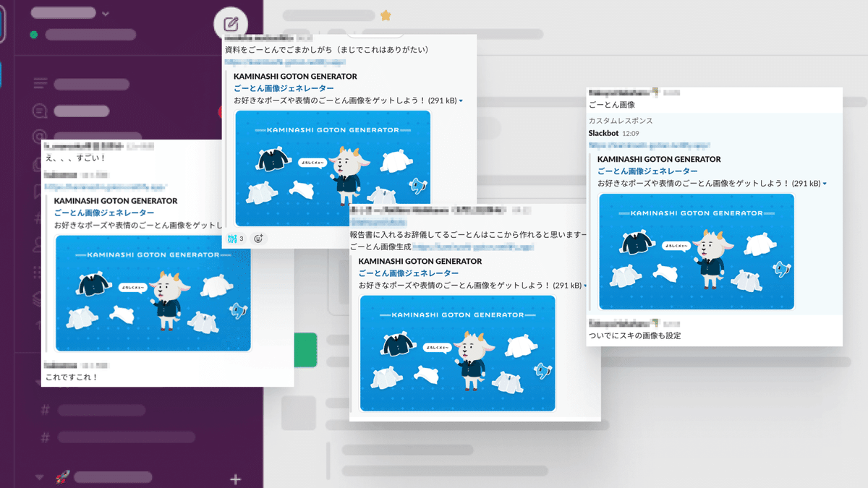
Task: Collapse the (291 kB) arrow in 報告書に入れる message
Action: (x=585, y=286)
